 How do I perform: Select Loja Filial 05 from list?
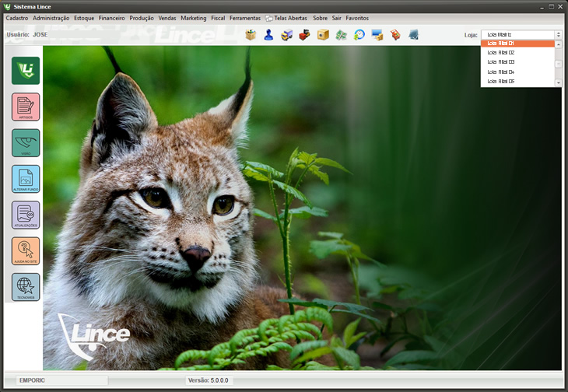pyautogui.click(x=517, y=82)
